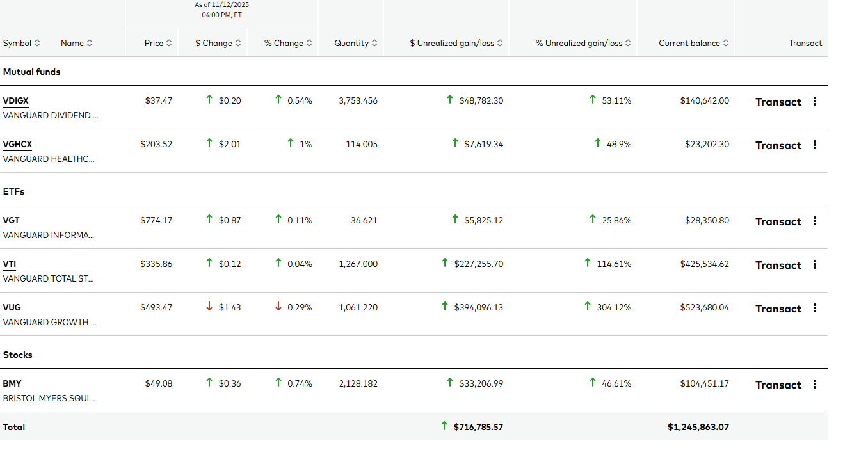868x457 pixels.
Task: Click the As of 11/12/2025 timestamp
Action: (x=221, y=10)
